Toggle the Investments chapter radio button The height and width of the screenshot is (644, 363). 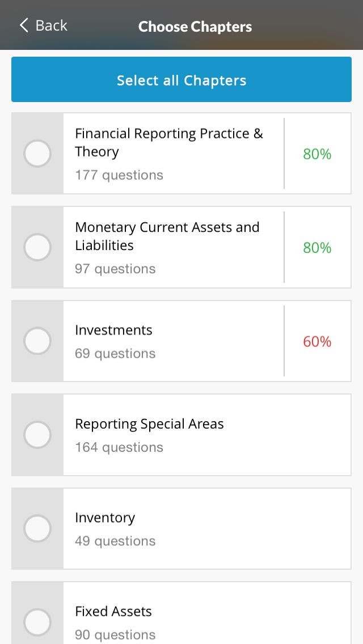pos(37,341)
